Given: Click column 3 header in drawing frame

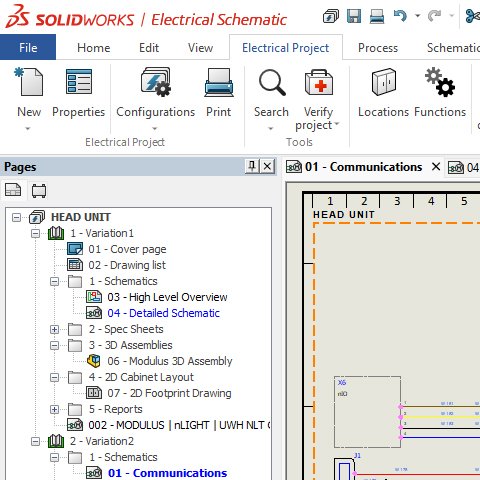Looking at the screenshot, I should (x=397, y=201).
